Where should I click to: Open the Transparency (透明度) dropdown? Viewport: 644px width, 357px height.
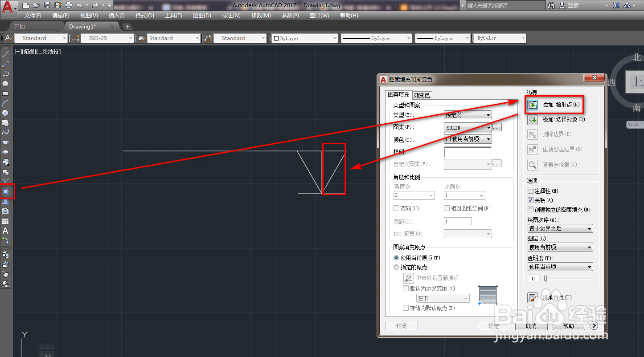(x=560, y=267)
